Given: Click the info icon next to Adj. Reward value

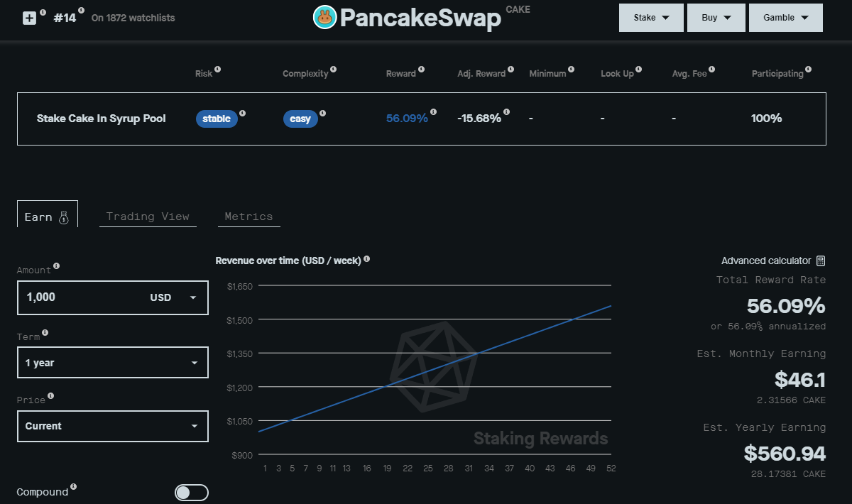Looking at the screenshot, I should coord(506,112).
